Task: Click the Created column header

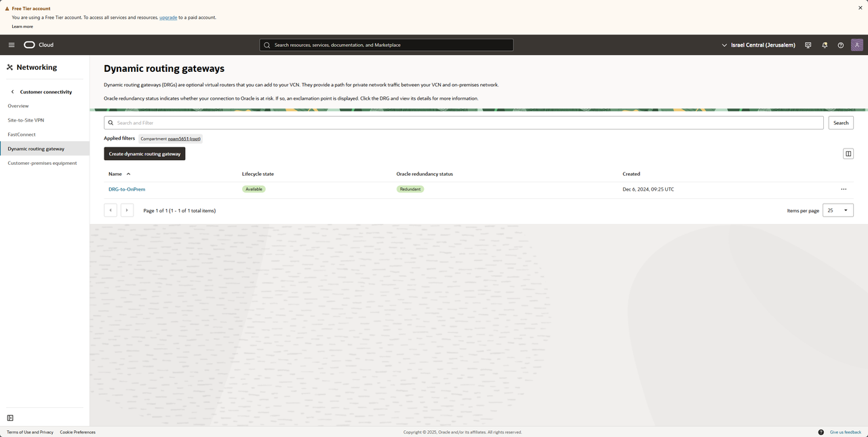Action: click(x=631, y=174)
